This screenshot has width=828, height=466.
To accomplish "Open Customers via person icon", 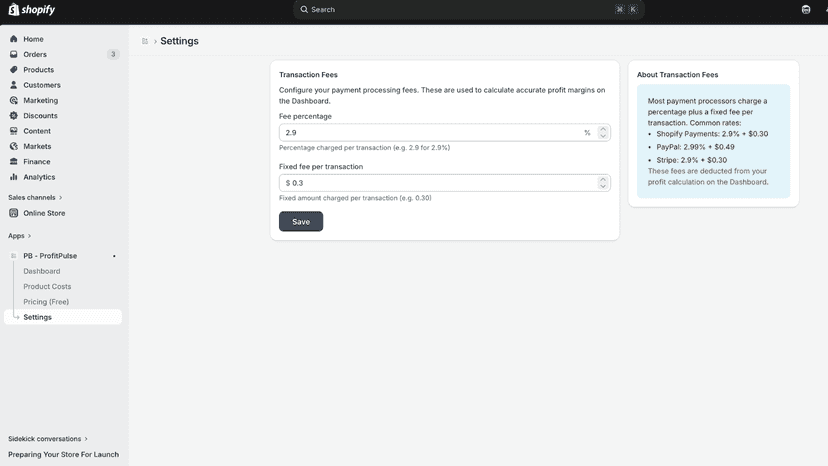I will tap(14, 85).
